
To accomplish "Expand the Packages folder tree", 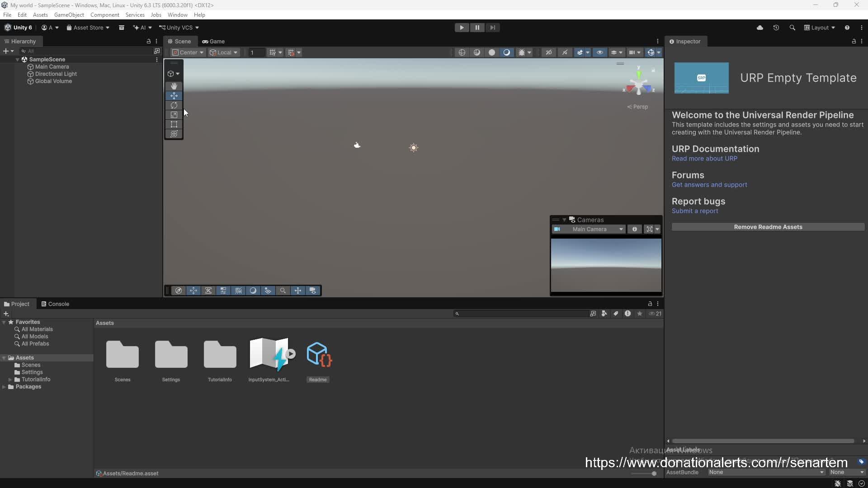I will 4,387.
